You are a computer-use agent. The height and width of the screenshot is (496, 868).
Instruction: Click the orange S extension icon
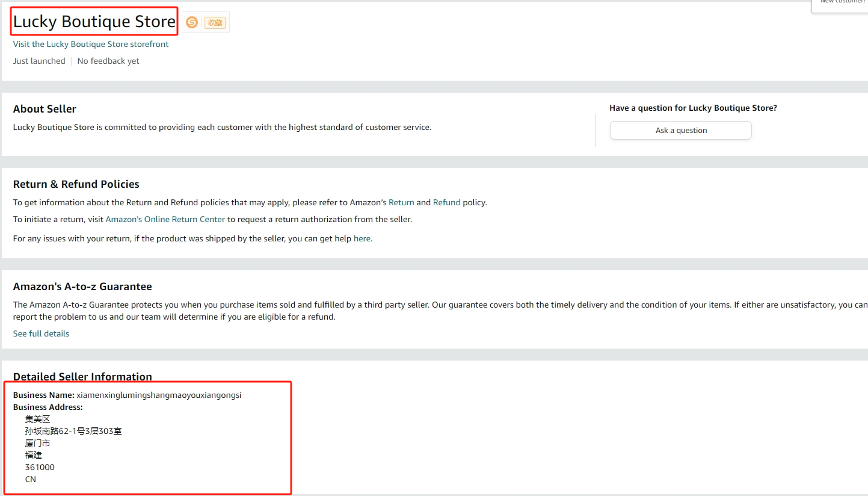pyautogui.click(x=192, y=22)
